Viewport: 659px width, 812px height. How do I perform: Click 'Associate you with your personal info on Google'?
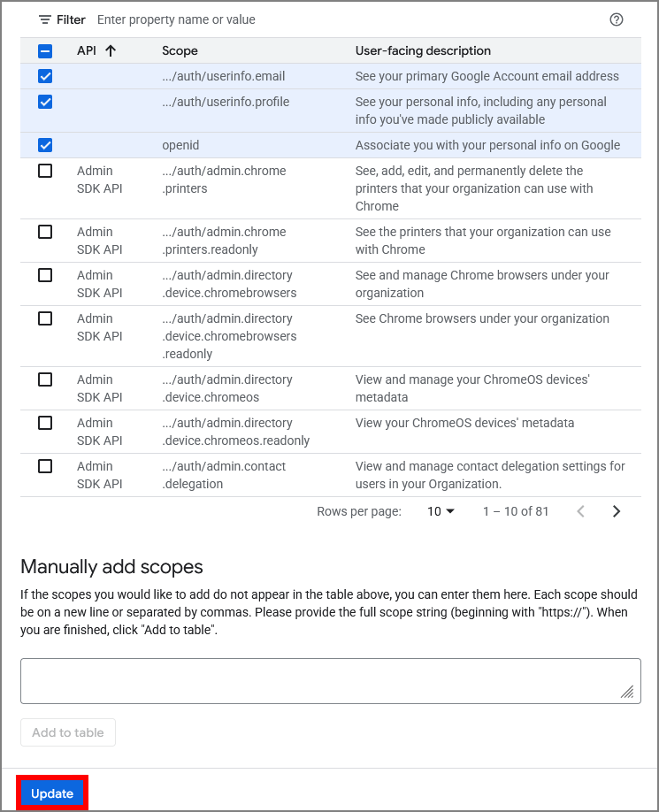tap(487, 145)
